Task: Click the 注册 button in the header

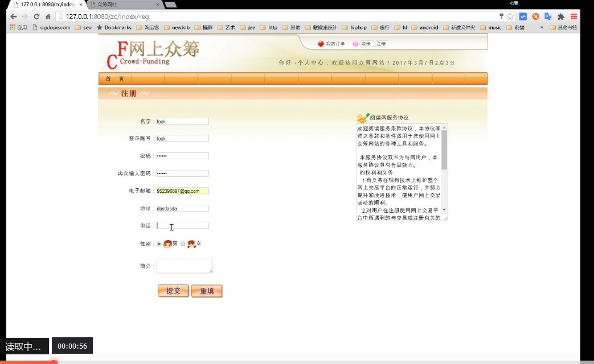Action: (x=381, y=44)
